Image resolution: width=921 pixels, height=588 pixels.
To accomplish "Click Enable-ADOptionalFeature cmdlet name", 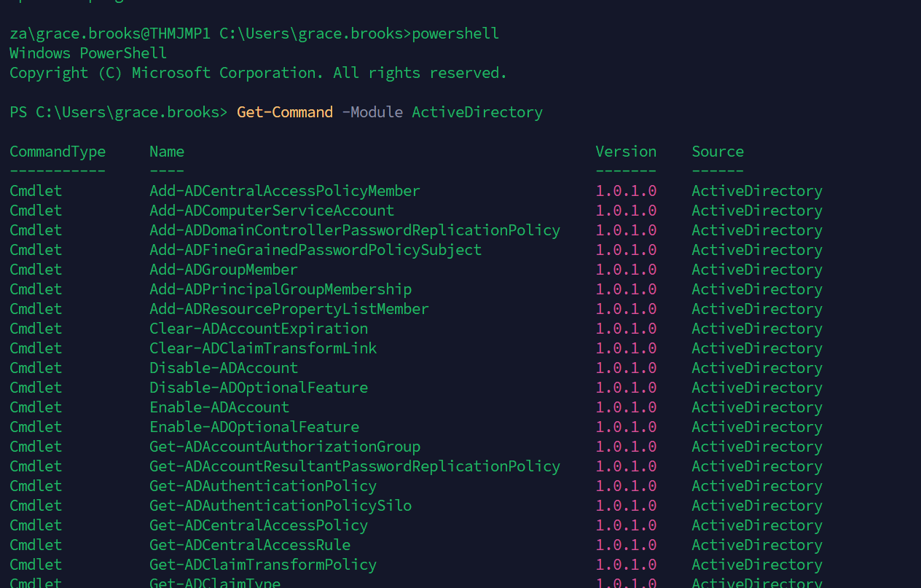I will 254,427.
